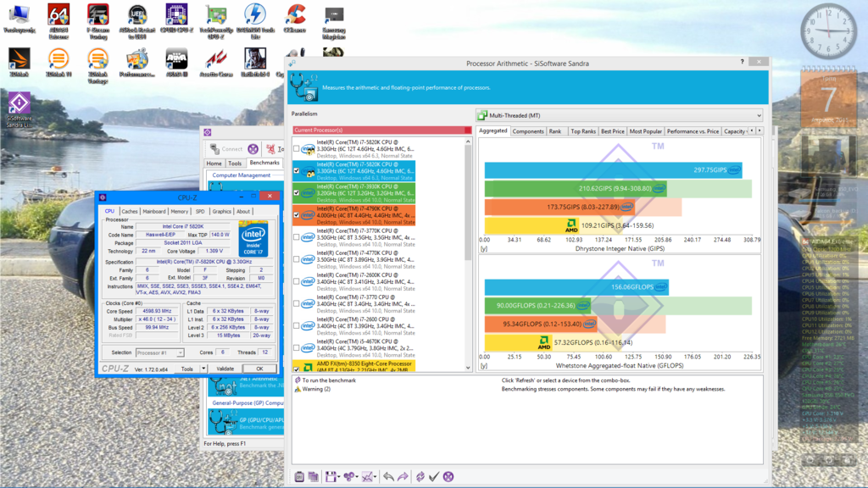The width and height of the screenshot is (868, 488).
Task: Click the 156.06GFLOPS blue Whetstone bar
Action: [x=576, y=287]
